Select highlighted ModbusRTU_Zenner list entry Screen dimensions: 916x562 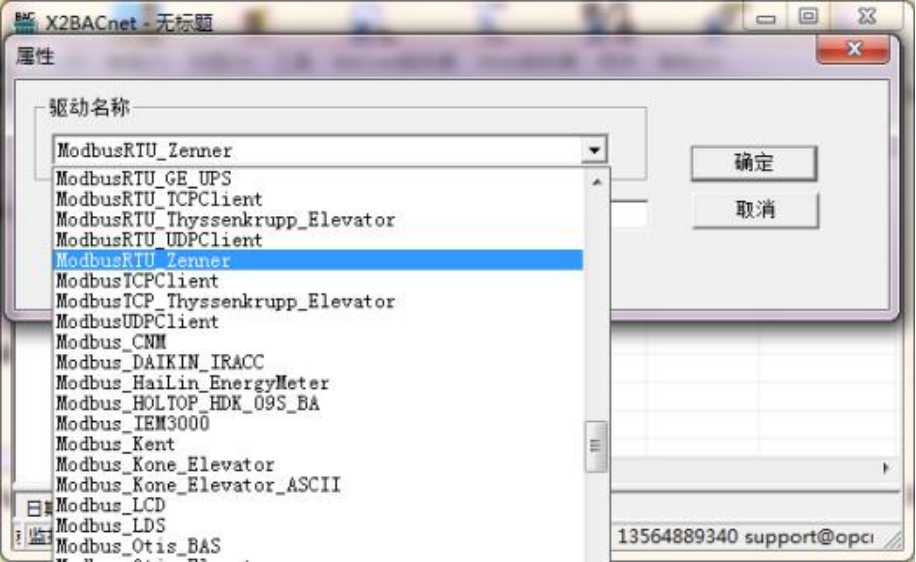pos(318,261)
